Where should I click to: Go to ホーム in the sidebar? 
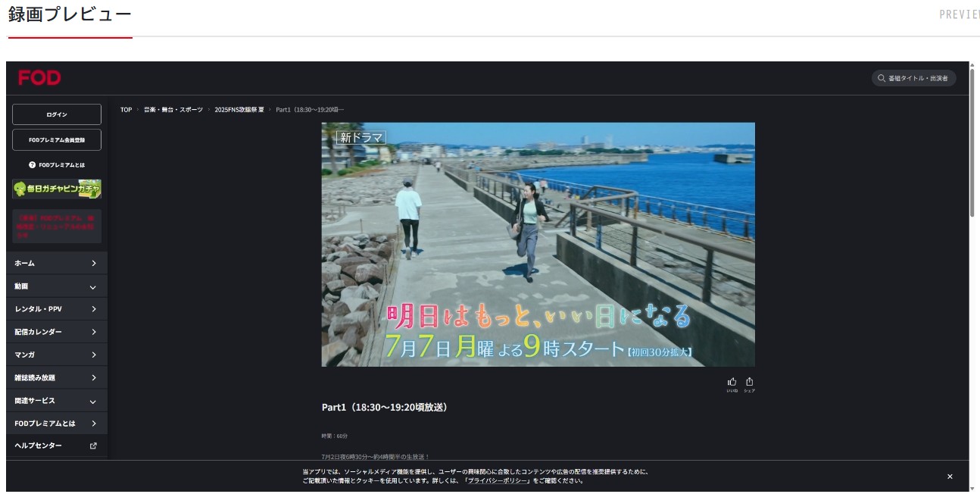pos(57,263)
